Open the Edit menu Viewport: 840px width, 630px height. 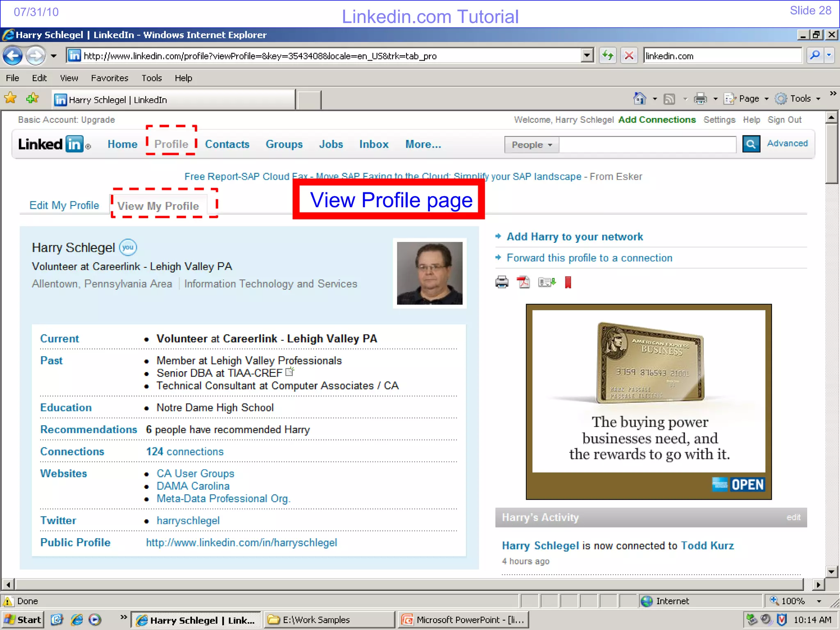pyautogui.click(x=39, y=78)
